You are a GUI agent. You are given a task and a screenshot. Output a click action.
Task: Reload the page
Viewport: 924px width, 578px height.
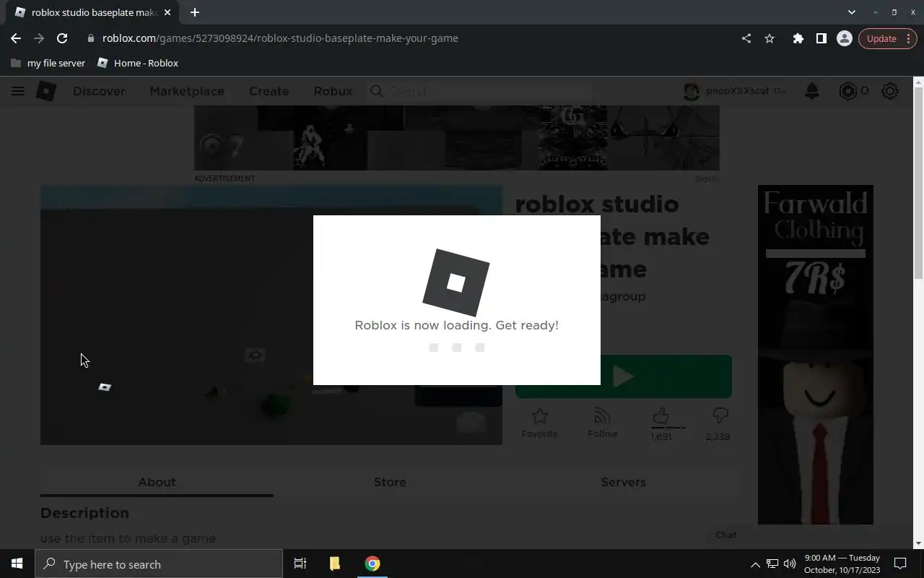coord(62,38)
